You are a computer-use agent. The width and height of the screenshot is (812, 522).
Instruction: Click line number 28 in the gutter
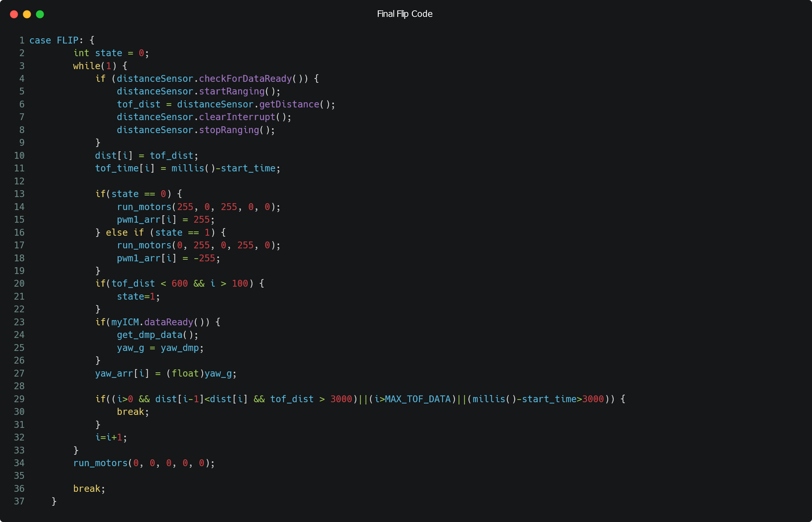coord(19,386)
